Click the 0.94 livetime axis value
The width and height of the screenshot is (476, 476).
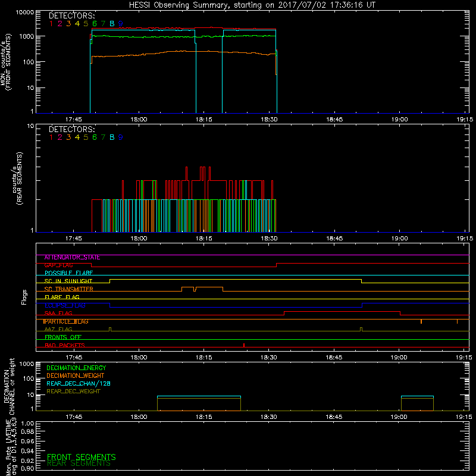(27, 451)
